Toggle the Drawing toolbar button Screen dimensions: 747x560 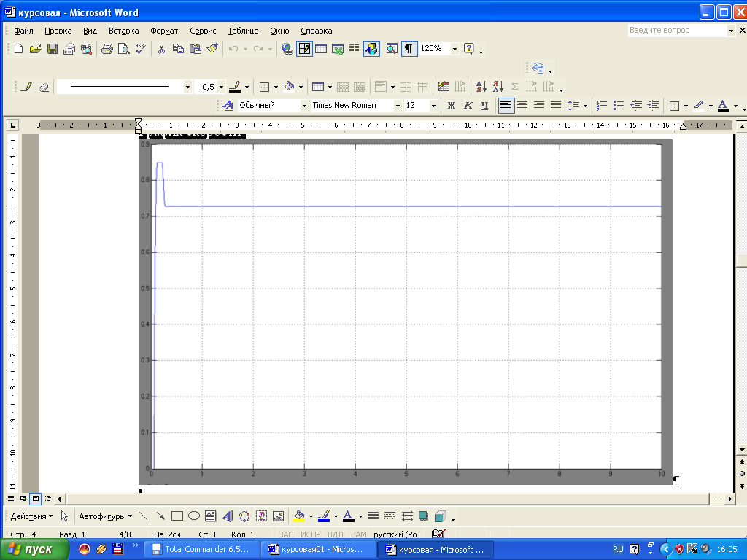371,49
